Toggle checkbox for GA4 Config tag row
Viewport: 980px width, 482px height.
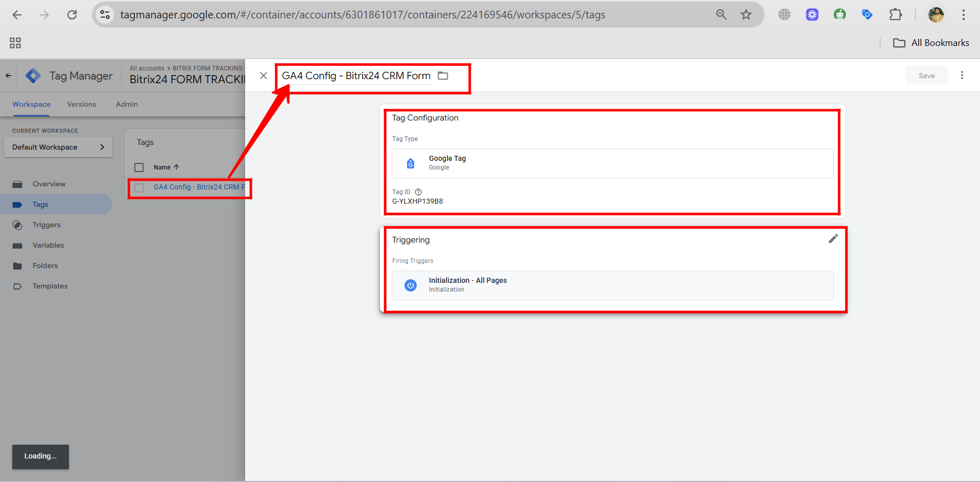139,188
